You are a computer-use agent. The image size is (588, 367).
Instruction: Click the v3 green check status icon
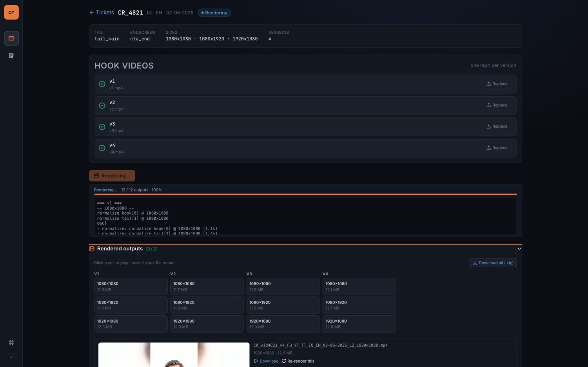102,127
